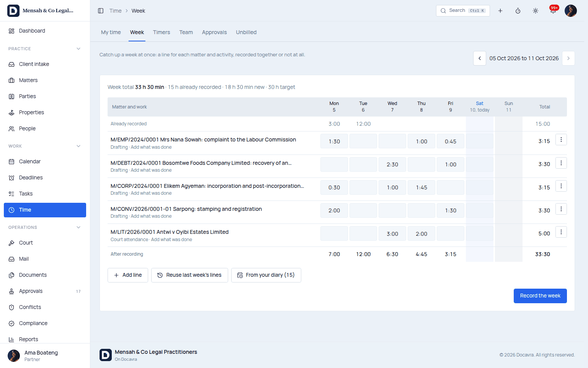Switch to the Timers tab
The image size is (588, 368).
(162, 32)
